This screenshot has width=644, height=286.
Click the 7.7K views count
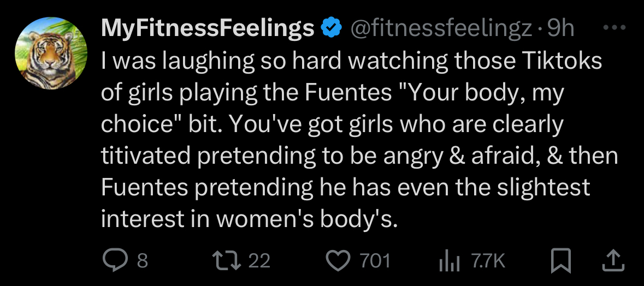488,261
